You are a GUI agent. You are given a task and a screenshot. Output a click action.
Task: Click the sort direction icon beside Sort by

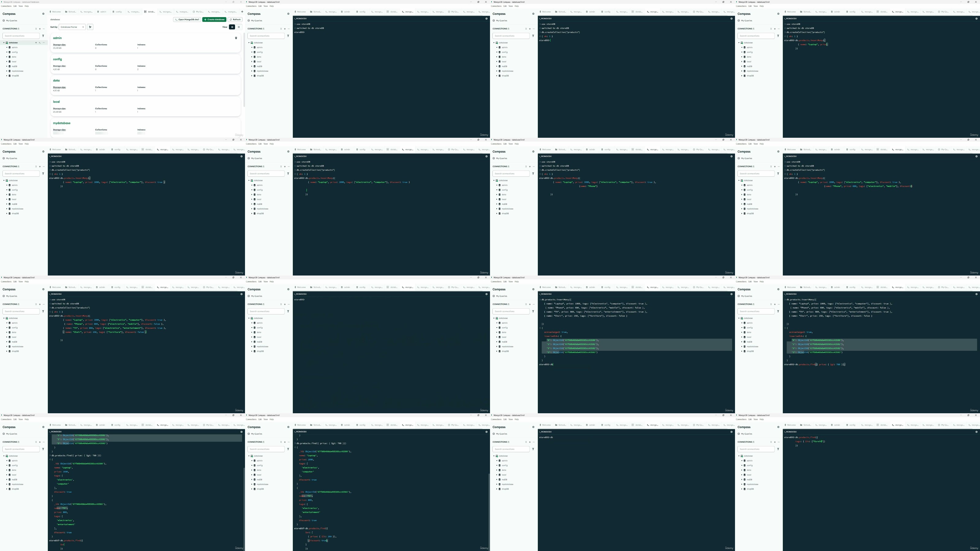tap(90, 27)
